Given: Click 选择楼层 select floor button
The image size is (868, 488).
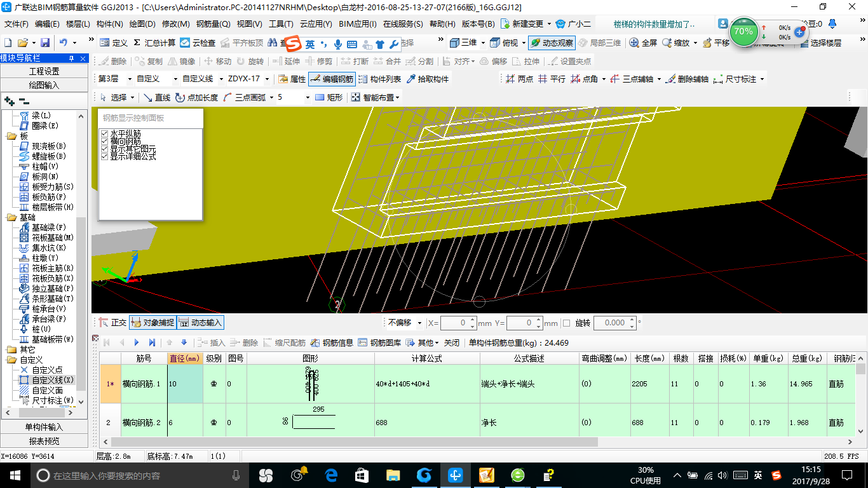Looking at the screenshot, I should click(x=820, y=43).
